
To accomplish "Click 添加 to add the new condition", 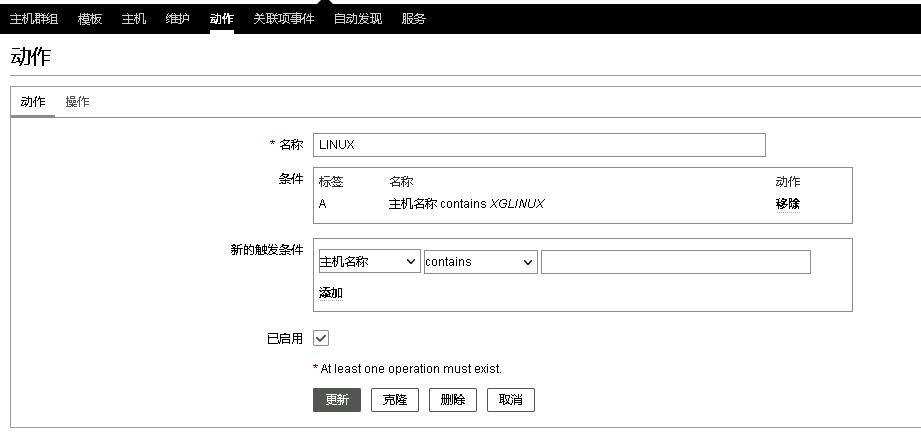I will click(331, 293).
